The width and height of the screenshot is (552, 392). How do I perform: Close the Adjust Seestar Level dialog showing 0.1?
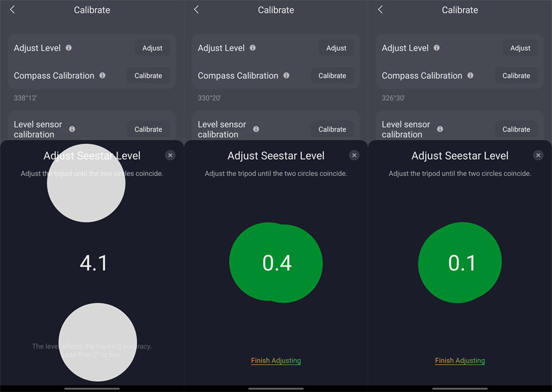(538, 155)
